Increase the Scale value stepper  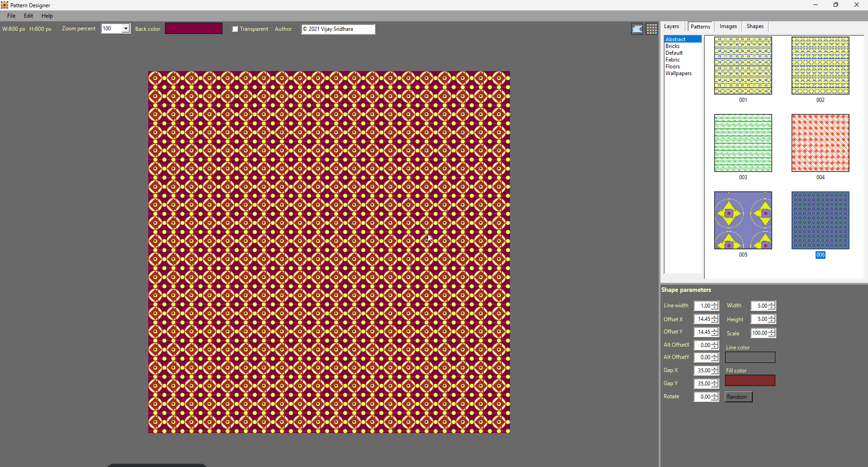pyautogui.click(x=772, y=331)
